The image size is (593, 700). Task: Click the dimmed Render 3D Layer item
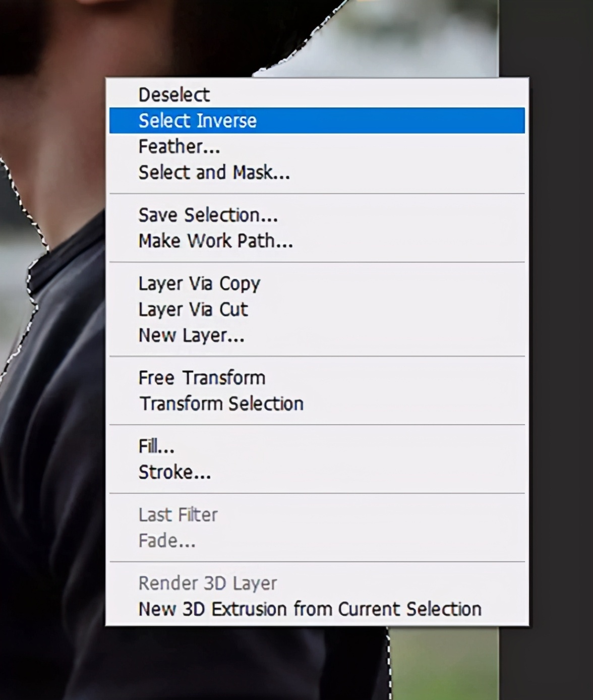pyautogui.click(x=208, y=584)
